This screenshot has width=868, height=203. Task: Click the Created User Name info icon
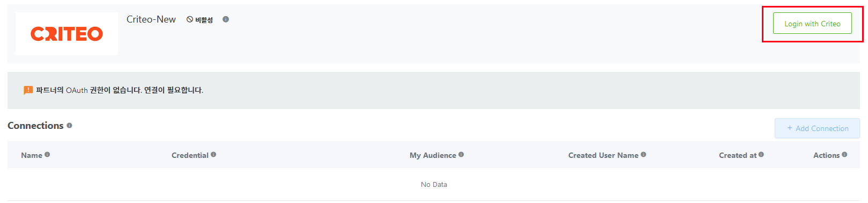coord(643,155)
